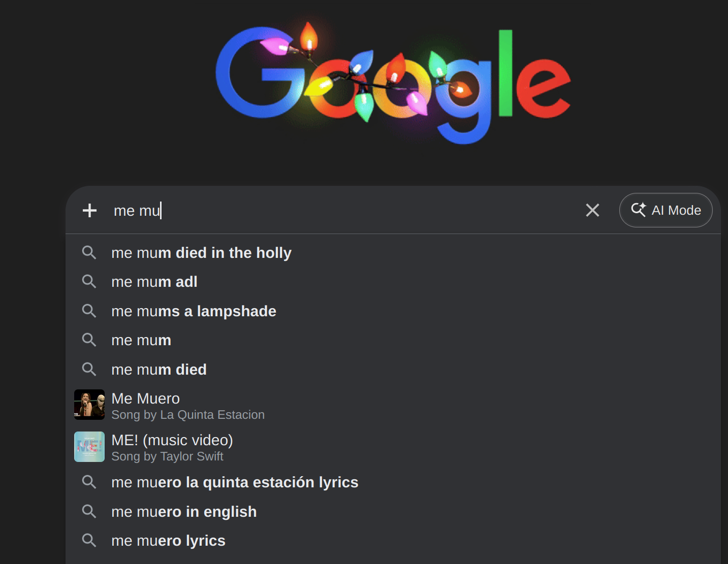Click magnifier icon beside "me mums a lampshade"
This screenshot has width=728, height=564.
pyautogui.click(x=89, y=311)
